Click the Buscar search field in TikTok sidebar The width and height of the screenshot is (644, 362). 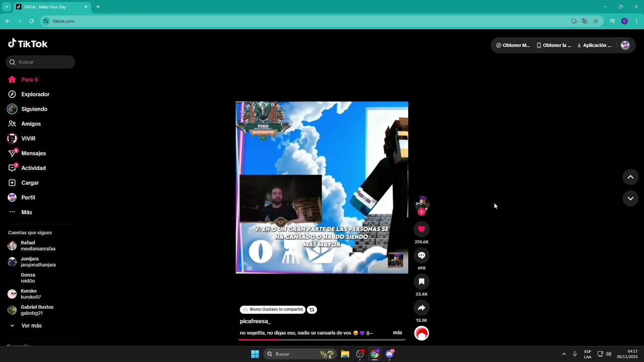(40, 62)
